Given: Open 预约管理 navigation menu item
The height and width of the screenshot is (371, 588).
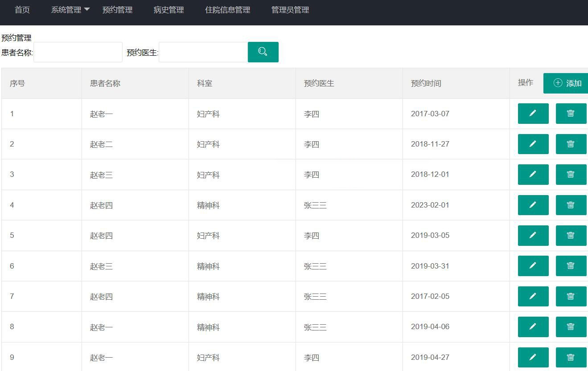Looking at the screenshot, I should (x=117, y=10).
